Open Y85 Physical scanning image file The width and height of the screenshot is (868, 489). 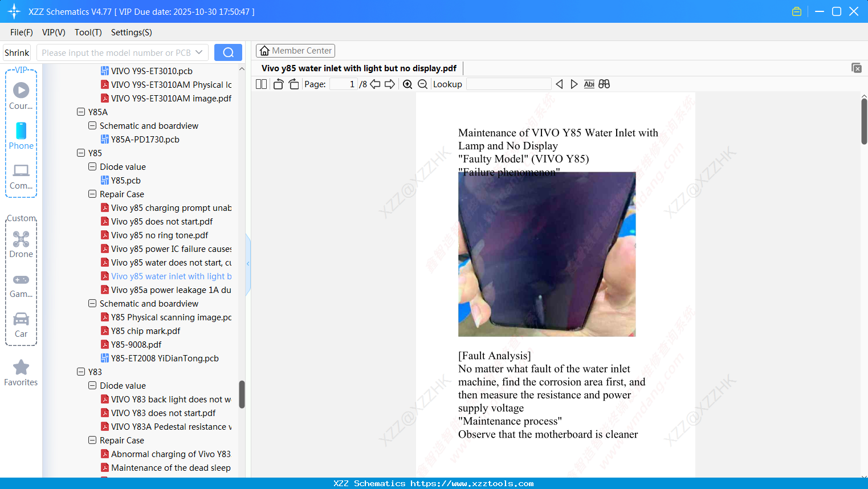coord(166,317)
